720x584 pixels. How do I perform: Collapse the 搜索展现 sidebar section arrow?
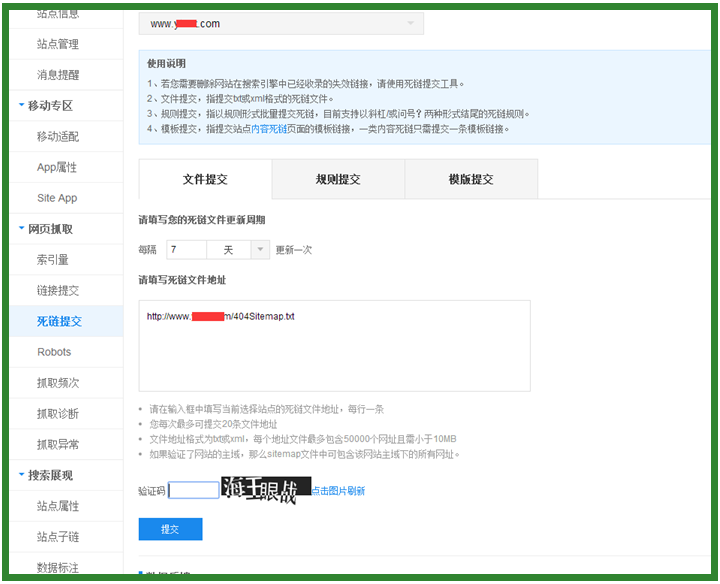tap(22, 475)
